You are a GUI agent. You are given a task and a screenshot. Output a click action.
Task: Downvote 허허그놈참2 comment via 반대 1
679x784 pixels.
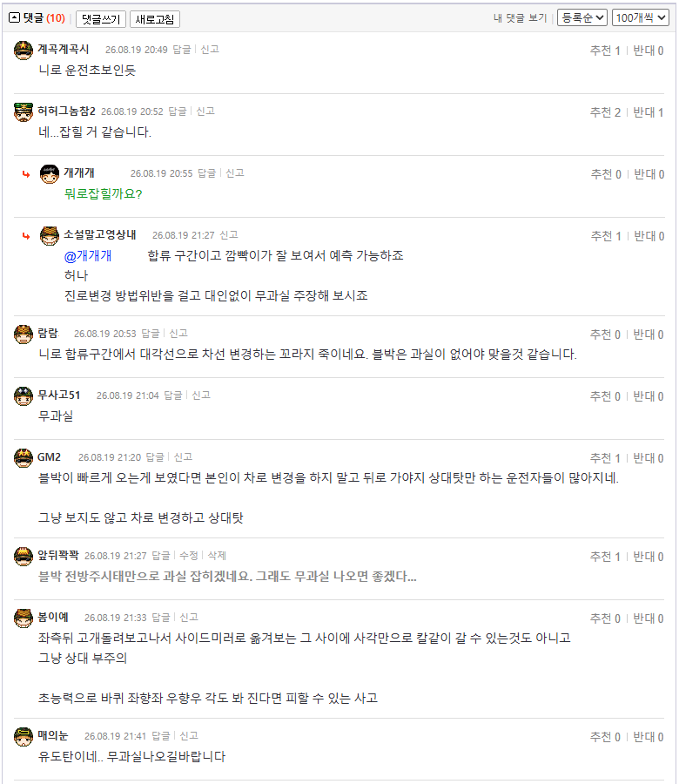coord(649,112)
